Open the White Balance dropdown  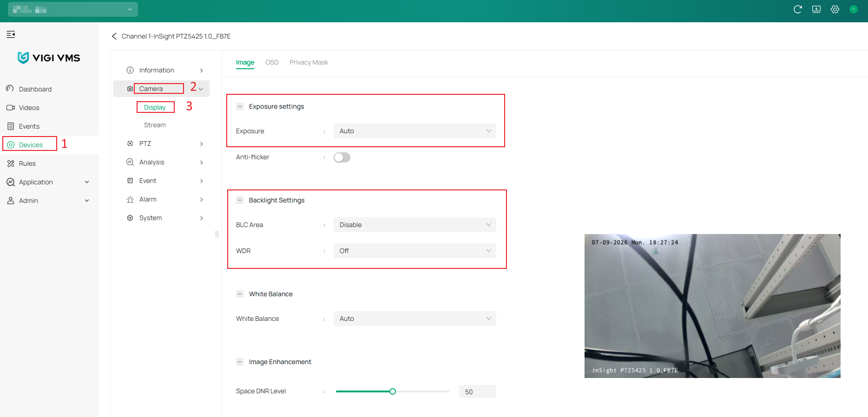(414, 319)
